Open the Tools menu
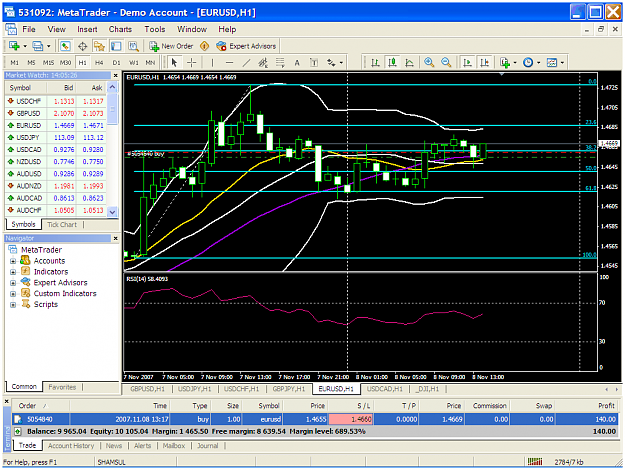Screen dimensions: 625x470 click(x=155, y=29)
